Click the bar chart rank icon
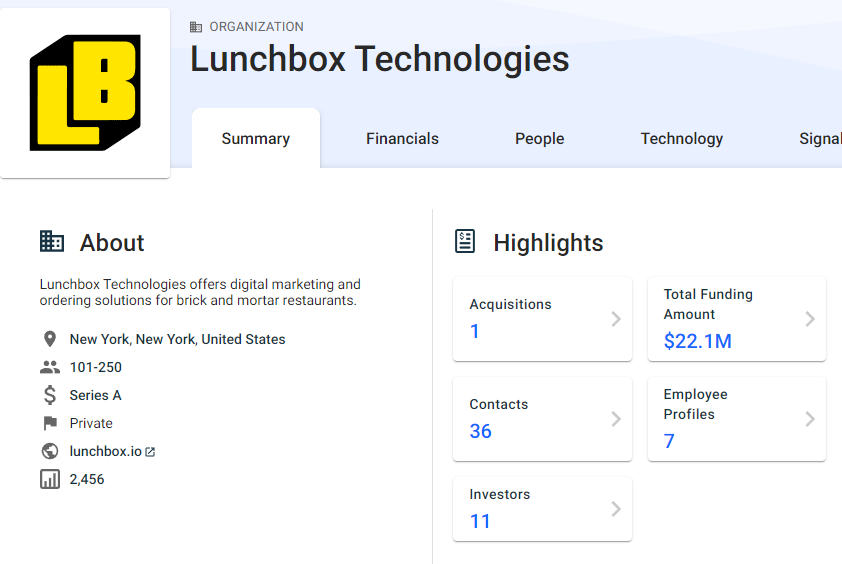This screenshot has width=842, height=564. pos(50,479)
